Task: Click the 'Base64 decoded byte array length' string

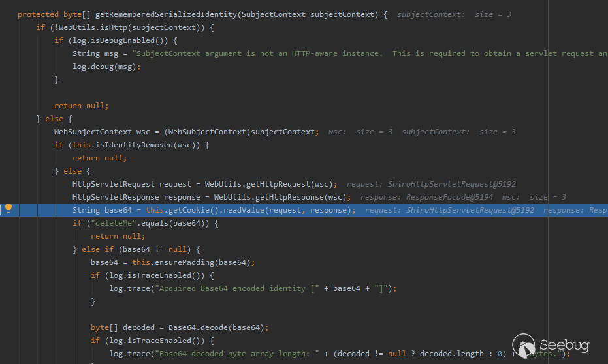Action: click(x=237, y=354)
